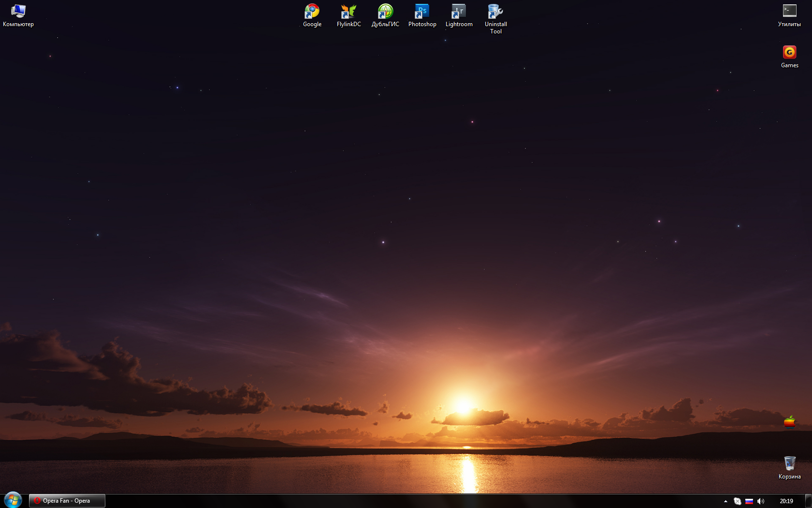Click the Show Desktop strip
Viewport: 812px width, 508px height.
pos(808,501)
